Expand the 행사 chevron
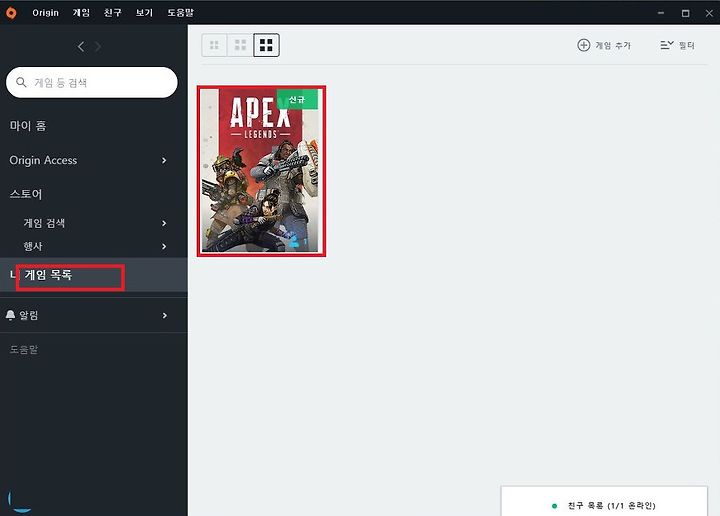The height and width of the screenshot is (516, 720). pyautogui.click(x=164, y=247)
